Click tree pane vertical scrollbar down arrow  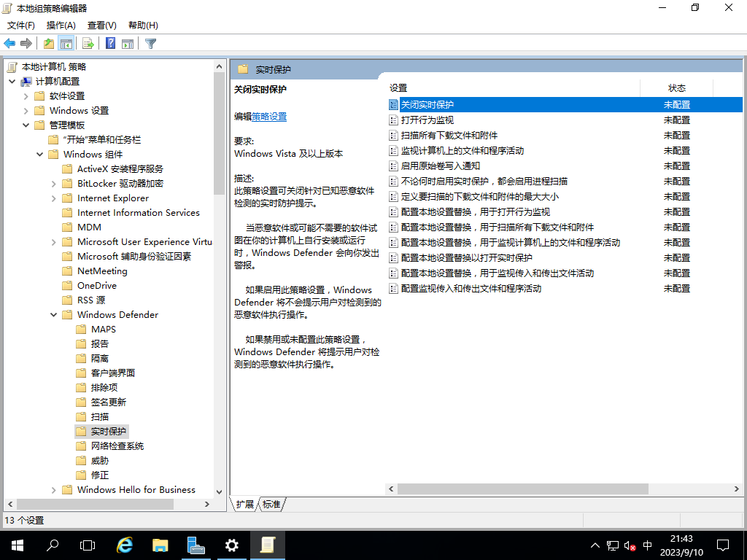point(219,492)
